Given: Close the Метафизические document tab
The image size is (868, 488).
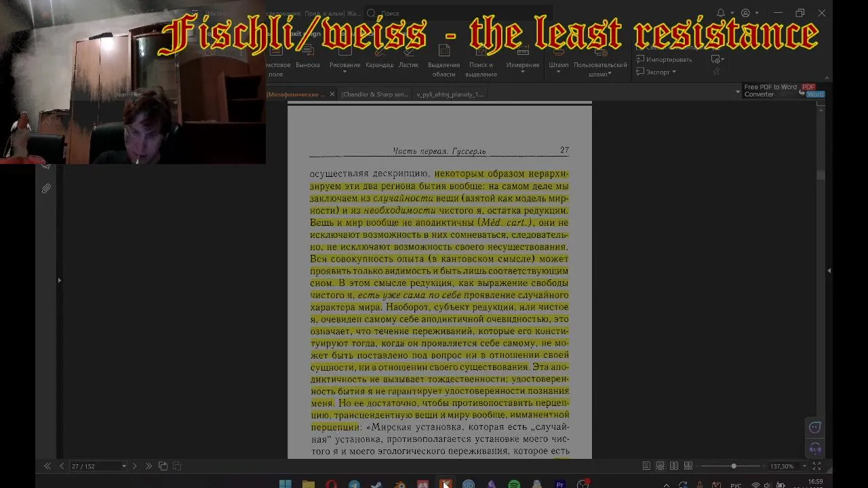Looking at the screenshot, I should tap(332, 94).
